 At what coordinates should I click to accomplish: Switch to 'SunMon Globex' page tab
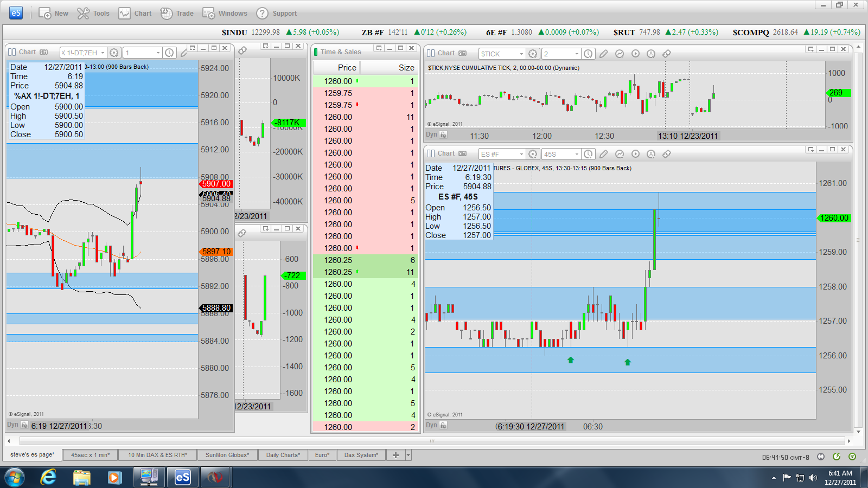[227, 455]
